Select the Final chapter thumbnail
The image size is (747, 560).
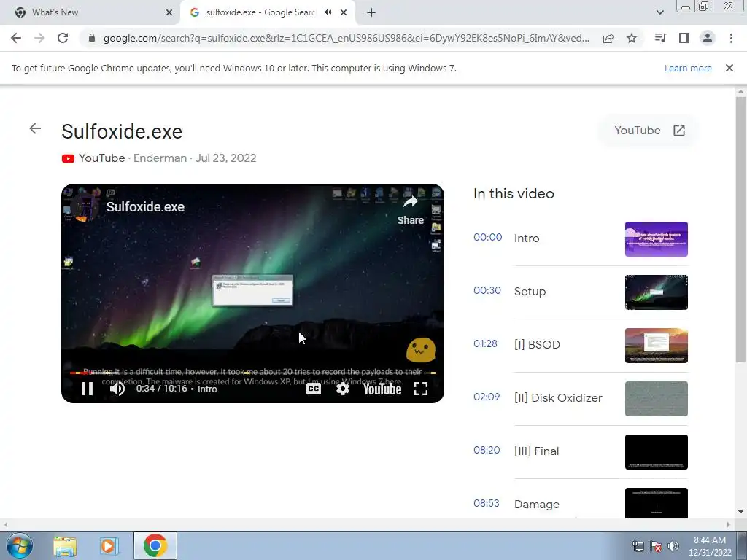[656, 452]
